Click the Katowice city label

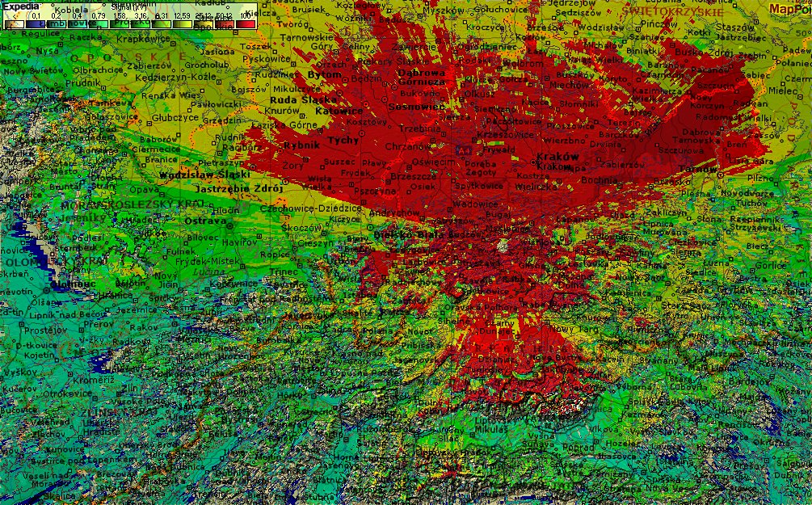click(x=339, y=111)
